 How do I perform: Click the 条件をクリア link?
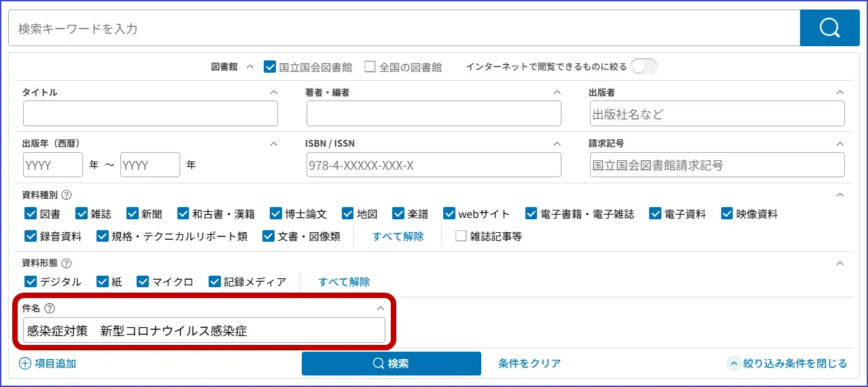(529, 364)
